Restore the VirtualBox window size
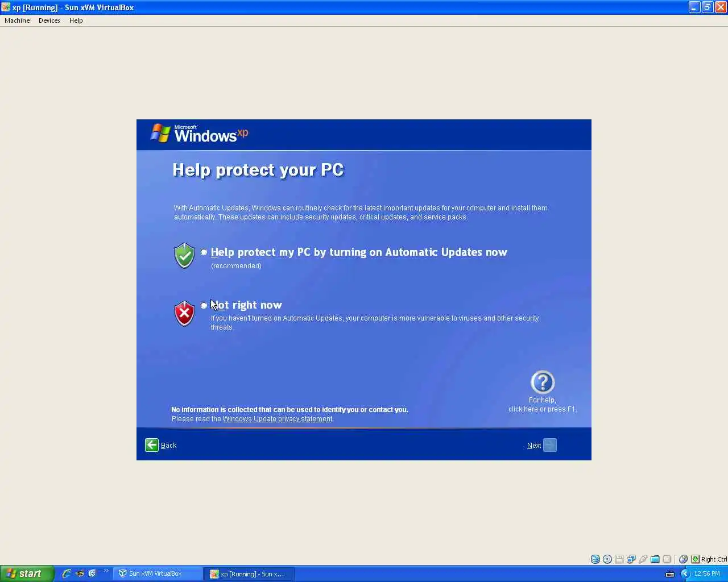Viewport: 728px width, 582px height. coord(708,7)
